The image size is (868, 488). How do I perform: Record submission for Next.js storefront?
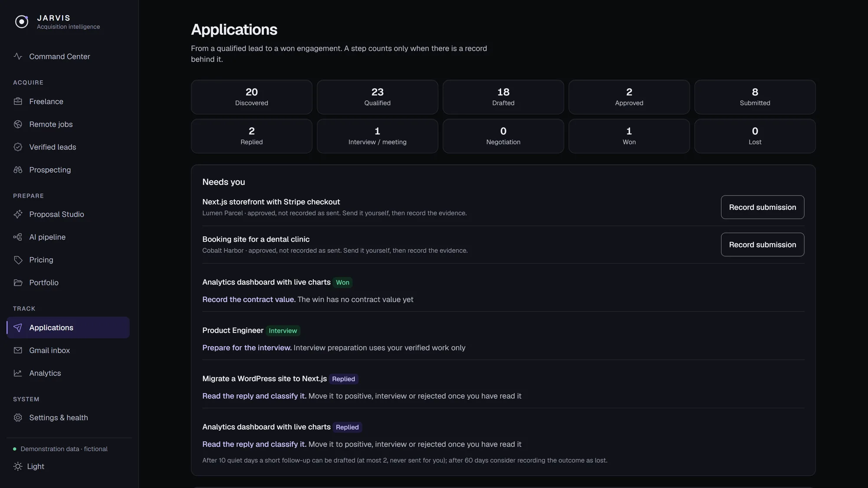(x=762, y=207)
